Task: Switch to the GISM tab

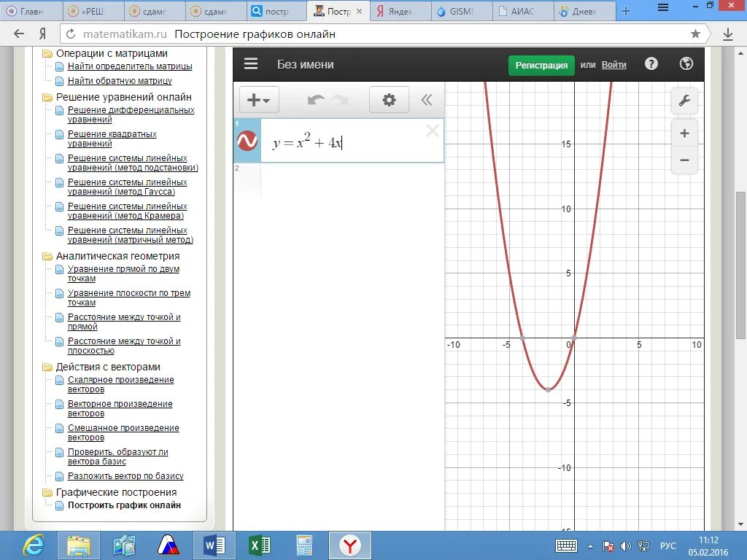Action: point(461,11)
